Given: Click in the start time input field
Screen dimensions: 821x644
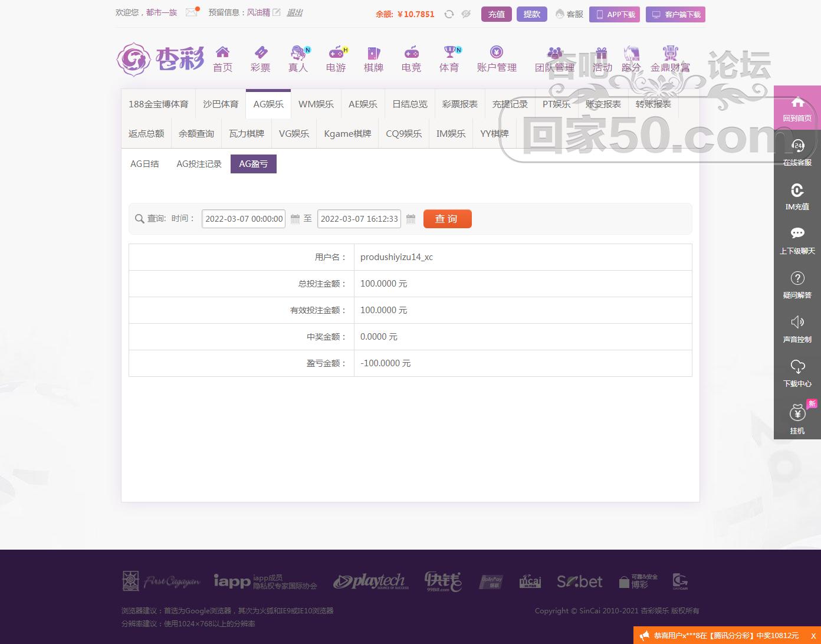Looking at the screenshot, I should click(242, 219).
